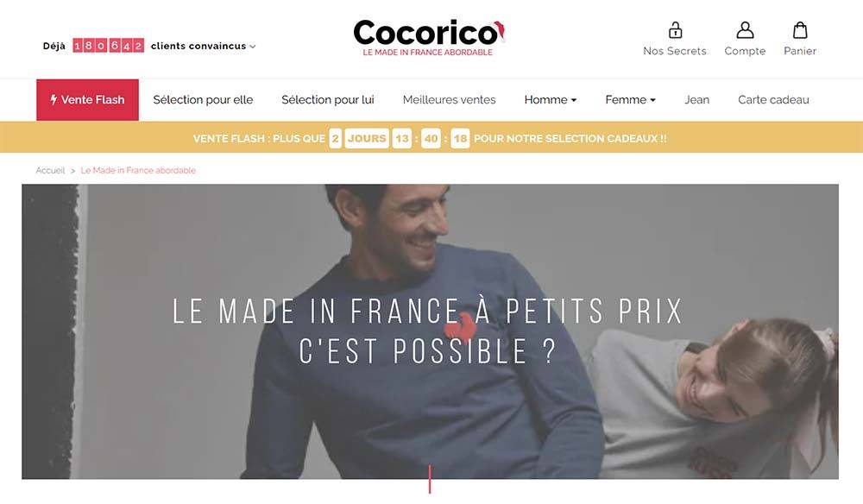Expand the Femme dropdown menu
Viewport: 863px width, 504px height.
tap(630, 99)
